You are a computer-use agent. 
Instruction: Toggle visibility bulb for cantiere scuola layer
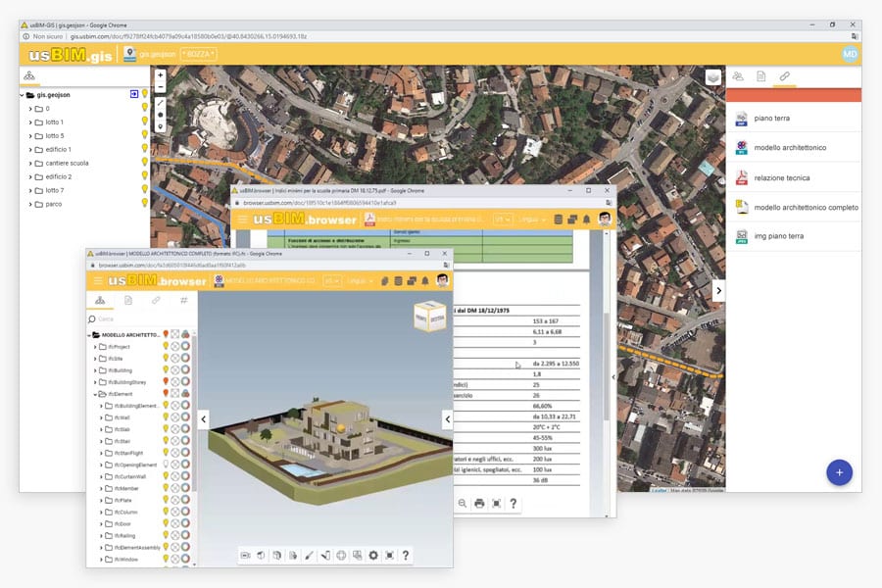145,162
